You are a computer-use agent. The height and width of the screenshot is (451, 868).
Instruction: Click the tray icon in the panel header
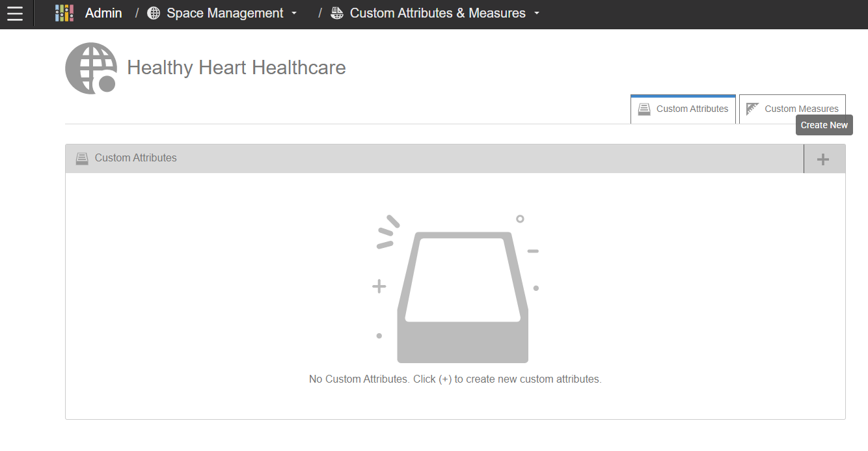pos(82,158)
